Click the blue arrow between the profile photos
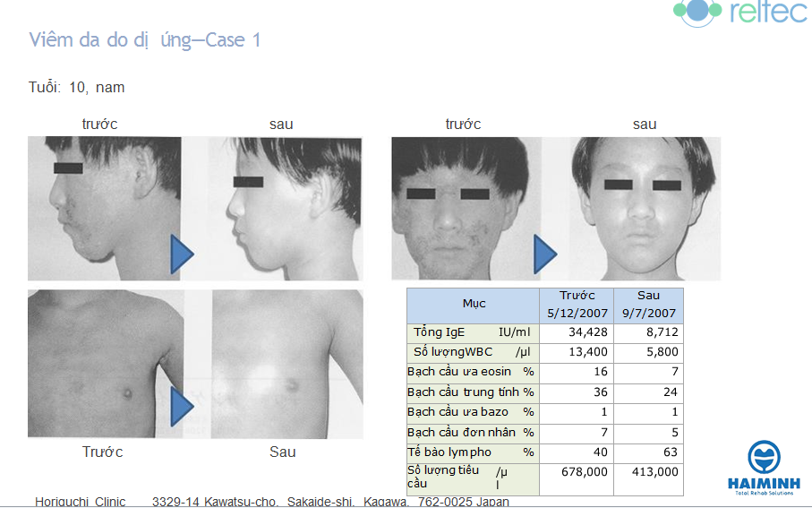Screen dimensions: 812x508 coord(182,254)
